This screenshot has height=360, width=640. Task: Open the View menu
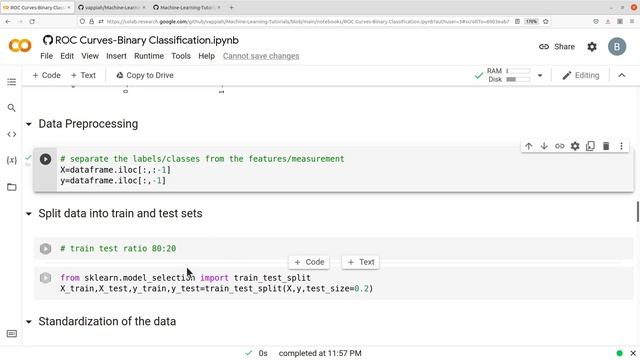(x=90, y=56)
